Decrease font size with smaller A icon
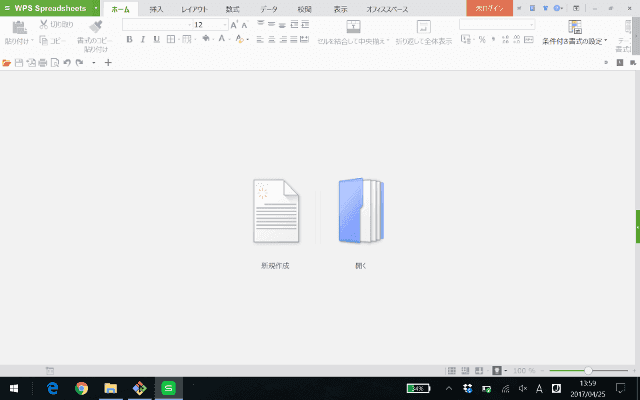Viewport: 640px width, 400px height. click(244, 25)
